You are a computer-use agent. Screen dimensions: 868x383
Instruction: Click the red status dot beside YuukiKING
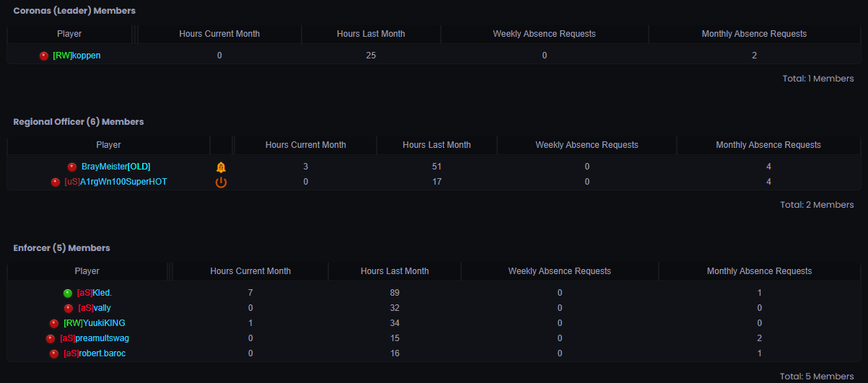(x=54, y=324)
